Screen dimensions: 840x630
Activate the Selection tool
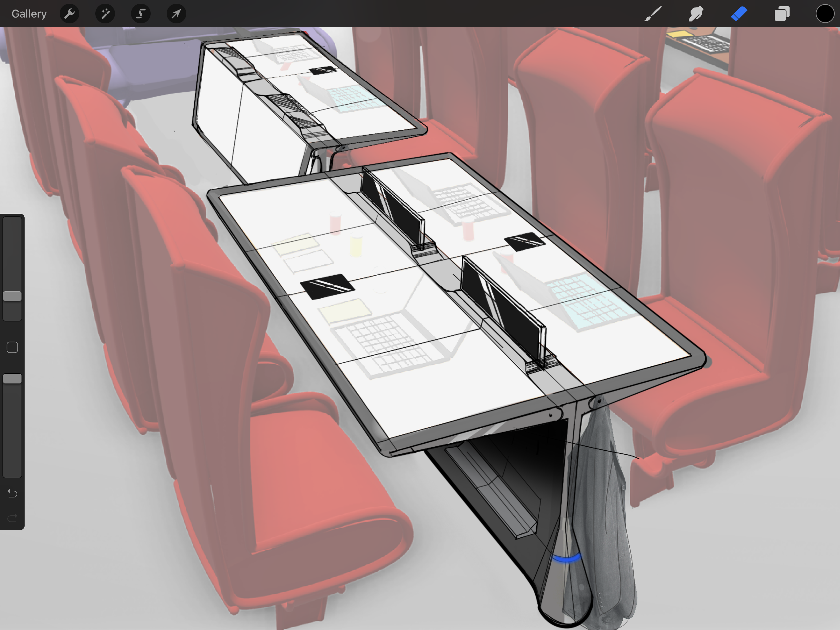point(140,14)
